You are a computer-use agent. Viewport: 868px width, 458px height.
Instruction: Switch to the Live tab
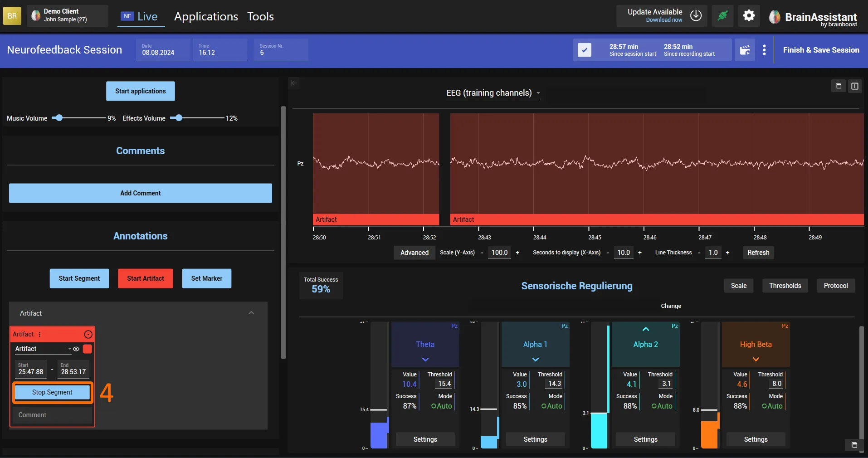point(141,17)
